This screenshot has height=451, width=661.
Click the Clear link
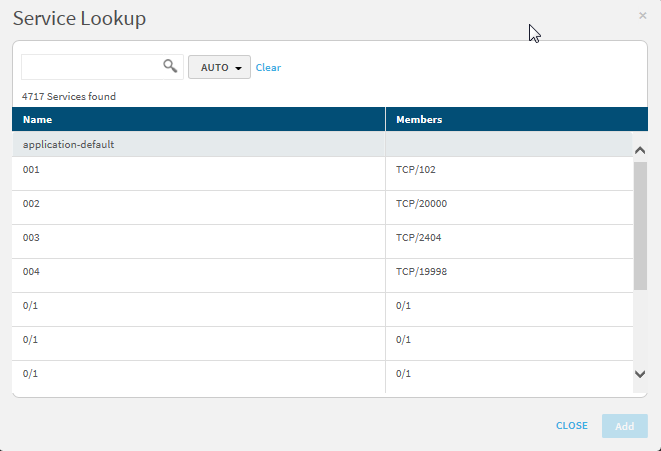click(x=268, y=68)
